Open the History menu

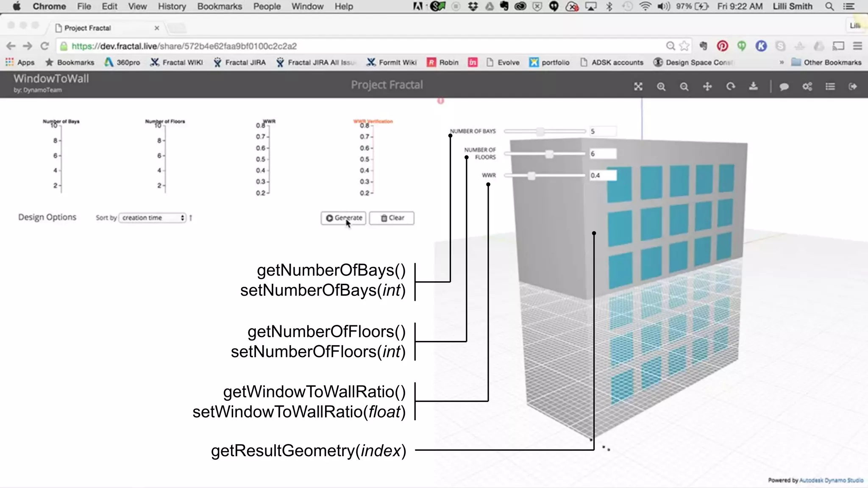[172, 6]
